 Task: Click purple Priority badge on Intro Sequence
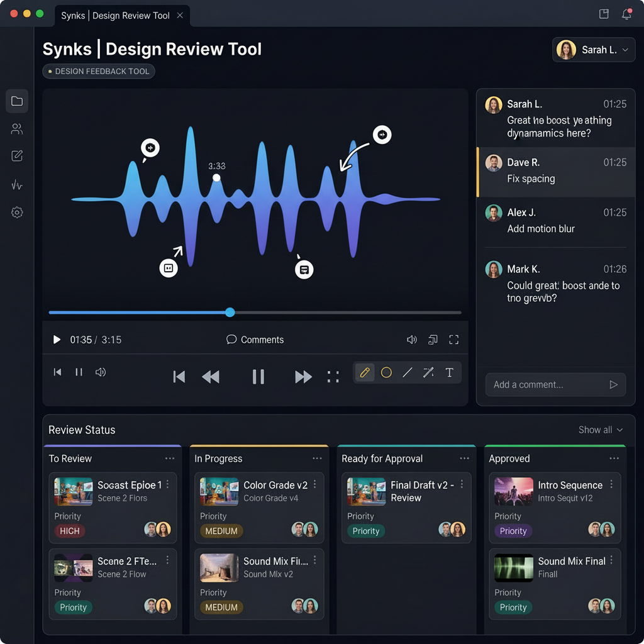(513, 531)
